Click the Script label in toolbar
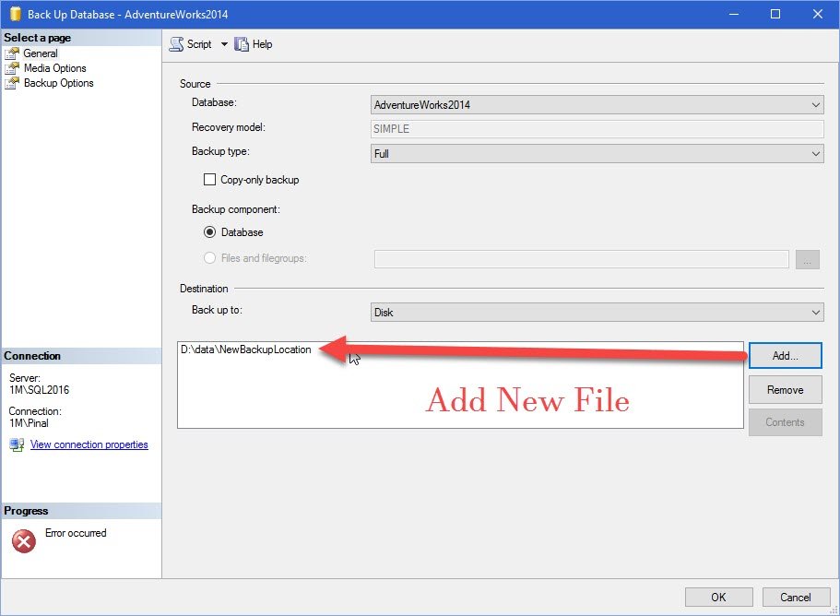This screenshot has height=616, width=840. [199, 44]
